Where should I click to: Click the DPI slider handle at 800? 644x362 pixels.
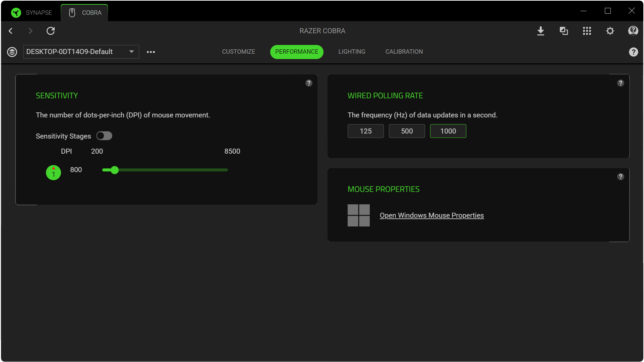[115, 170]
